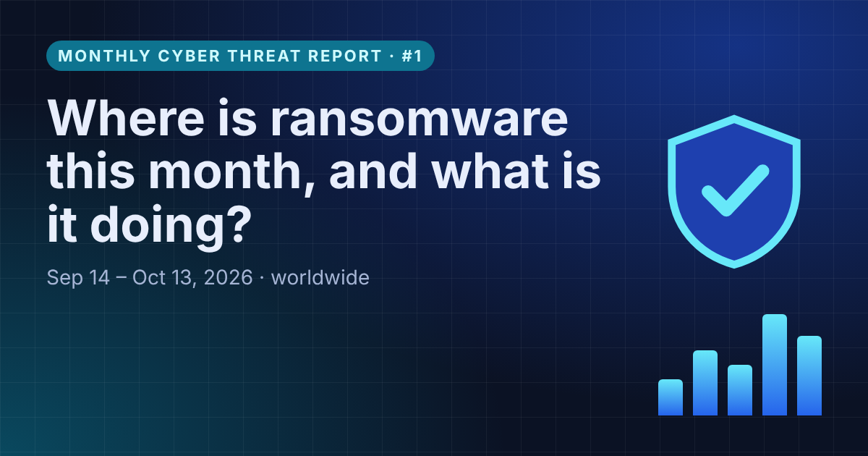This screenshot has height=456, width=868.
Task: Click the headline about ransomware this month
Action: (x=324, y=174)
